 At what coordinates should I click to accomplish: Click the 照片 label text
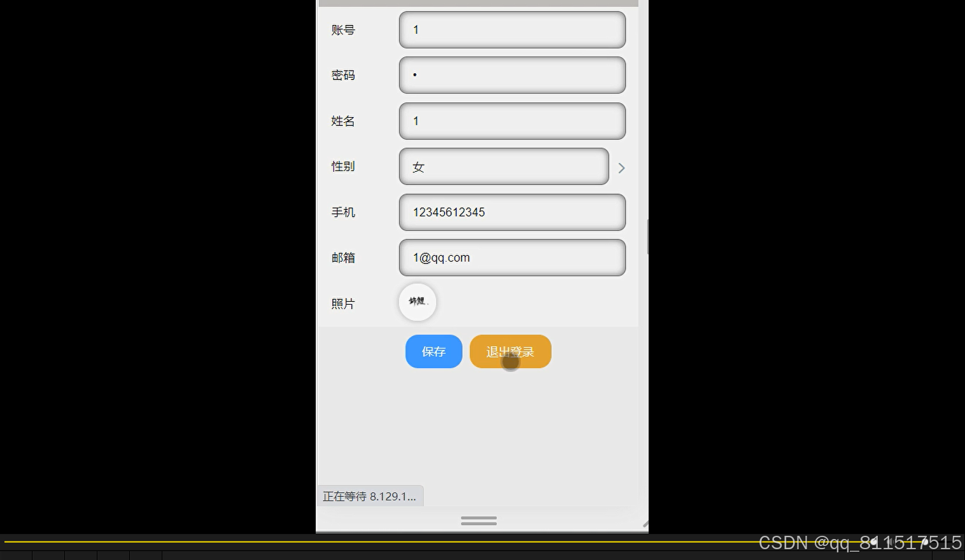click(343, 304)
